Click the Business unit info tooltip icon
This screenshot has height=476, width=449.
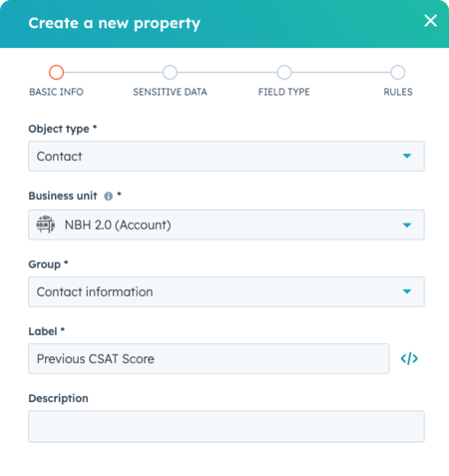coord(109,197)
